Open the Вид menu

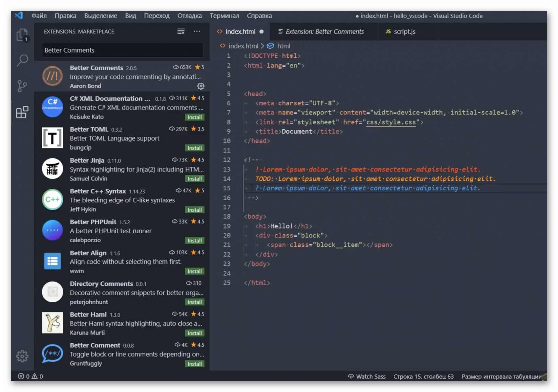click(x=131, y=16)
